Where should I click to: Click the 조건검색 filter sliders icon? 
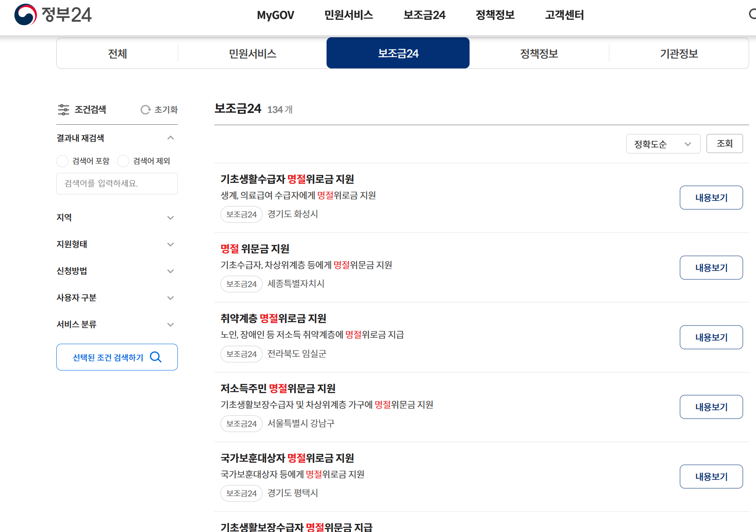pyautogui.click(x=64, y=110)
